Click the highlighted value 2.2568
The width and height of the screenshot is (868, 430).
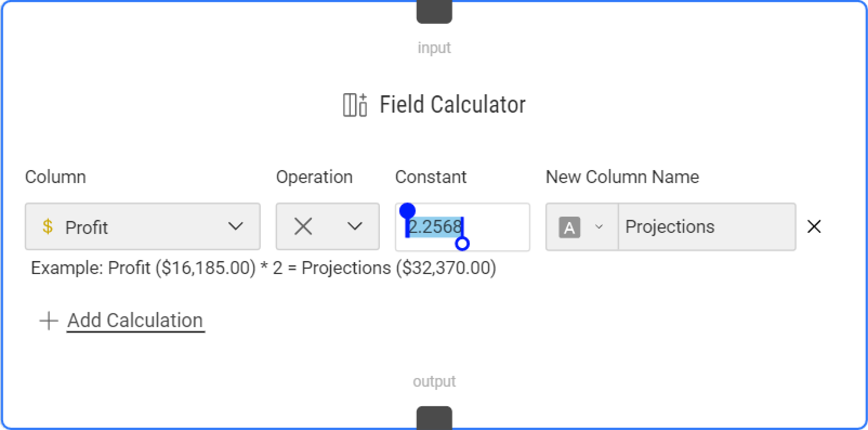435,226
